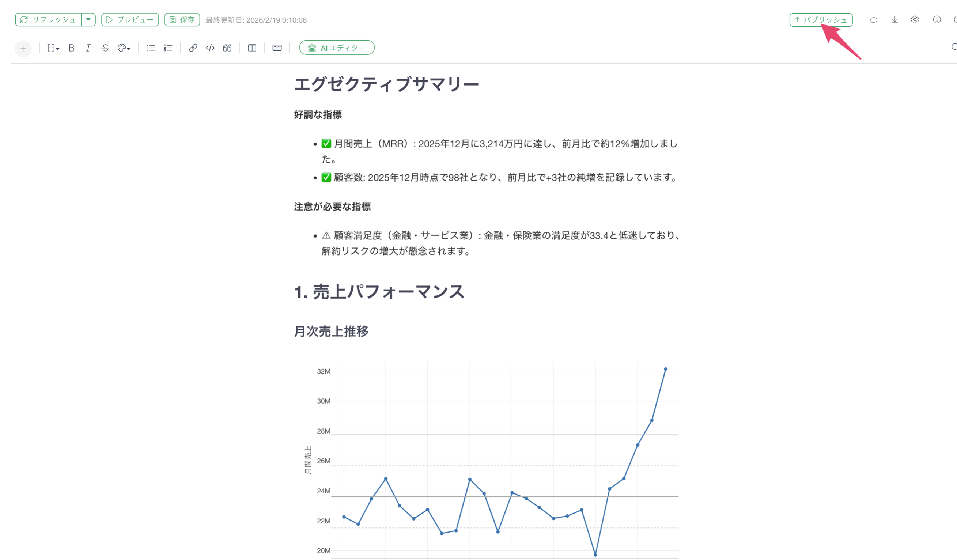This screenshot has width=957, height=560.
Task: Click the プレビュー (preview) button
Action: [130, 20]
